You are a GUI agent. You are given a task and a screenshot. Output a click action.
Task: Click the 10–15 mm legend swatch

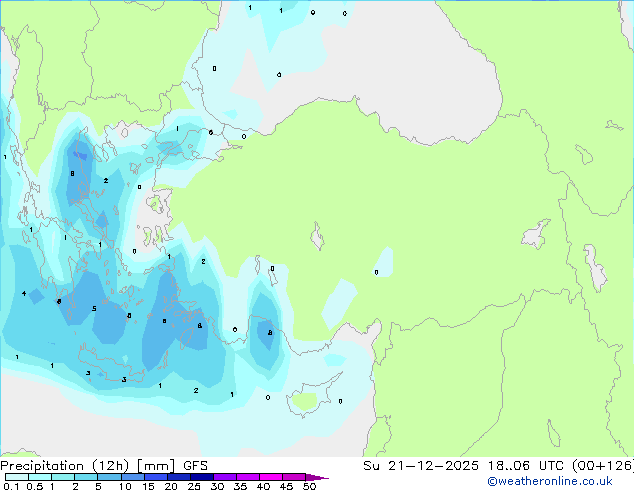[132, 477]
